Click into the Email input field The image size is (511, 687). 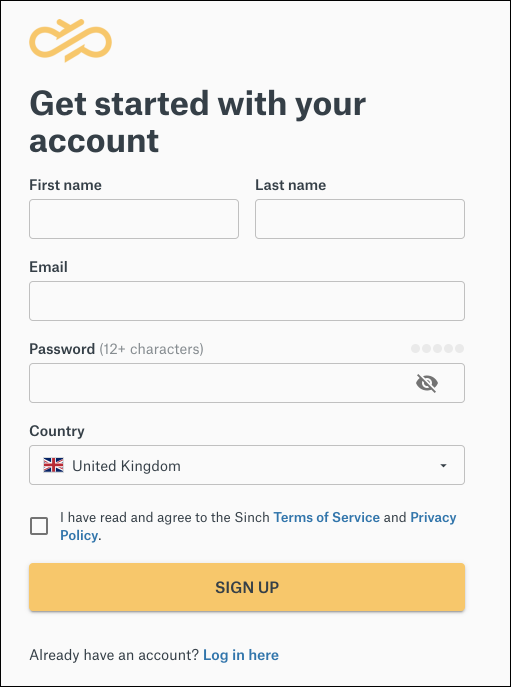point(247,301)
